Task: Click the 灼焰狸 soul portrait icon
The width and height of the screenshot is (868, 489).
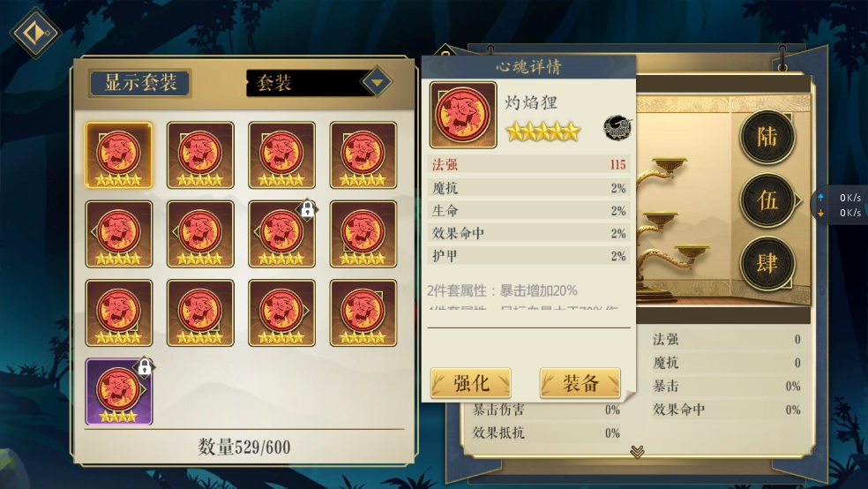Action: pos(463,115)
